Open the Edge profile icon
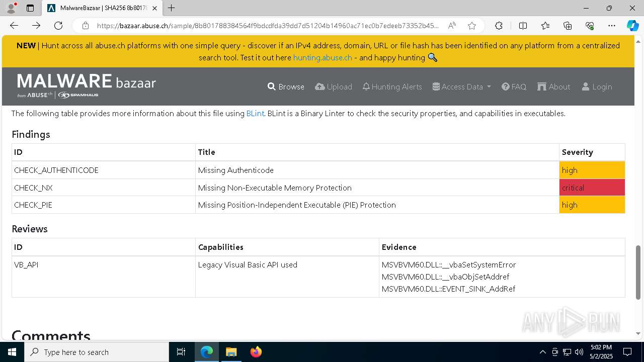Screen dimensions: 644x362 [11, 8]
